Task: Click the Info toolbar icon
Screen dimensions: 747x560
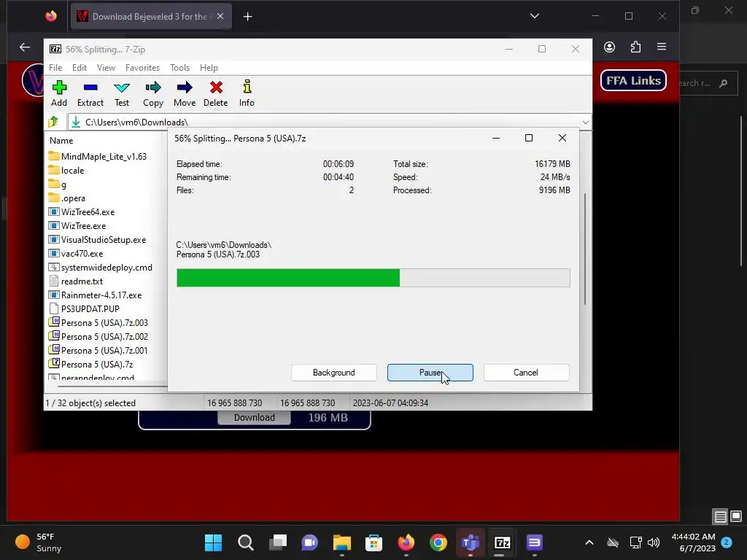Action: pyautogui.click(x=247, y=93)
